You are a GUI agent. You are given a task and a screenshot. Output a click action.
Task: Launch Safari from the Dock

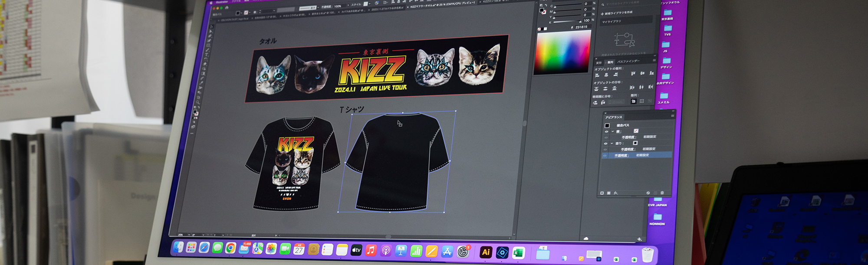(204, 248)
